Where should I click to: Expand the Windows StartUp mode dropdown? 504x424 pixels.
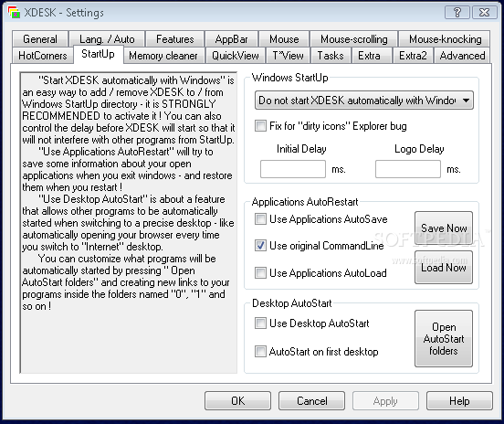pos(364,101)
